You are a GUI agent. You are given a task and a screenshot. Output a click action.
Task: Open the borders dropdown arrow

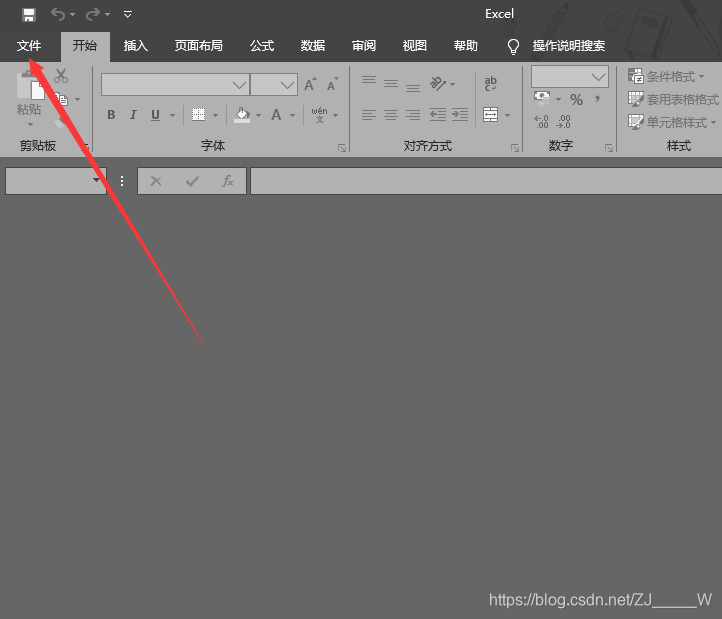point(215,115)
